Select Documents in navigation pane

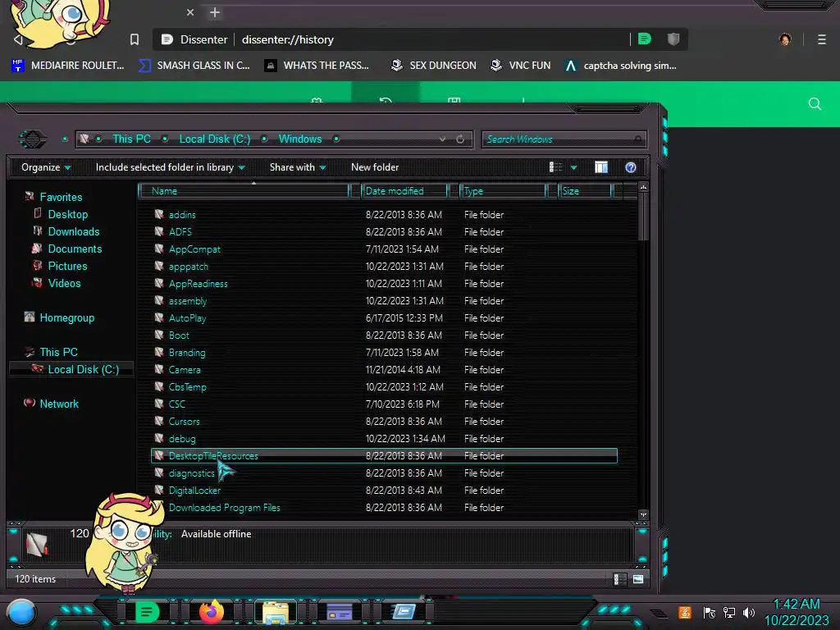tap(75, 249)
